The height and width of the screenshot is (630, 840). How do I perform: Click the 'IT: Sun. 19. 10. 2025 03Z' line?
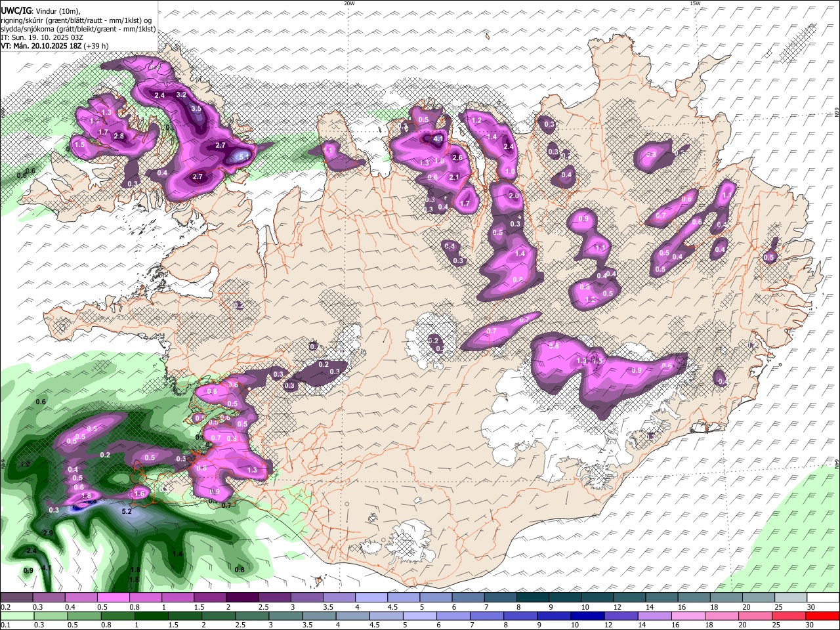pos(42,37)
